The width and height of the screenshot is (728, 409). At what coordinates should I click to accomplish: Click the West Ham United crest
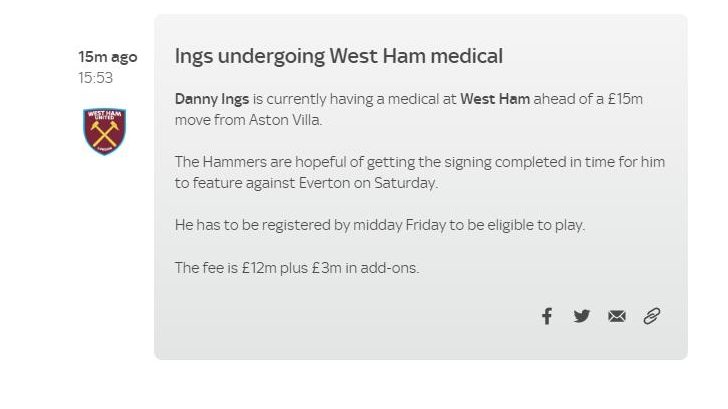tap(104, 131)
